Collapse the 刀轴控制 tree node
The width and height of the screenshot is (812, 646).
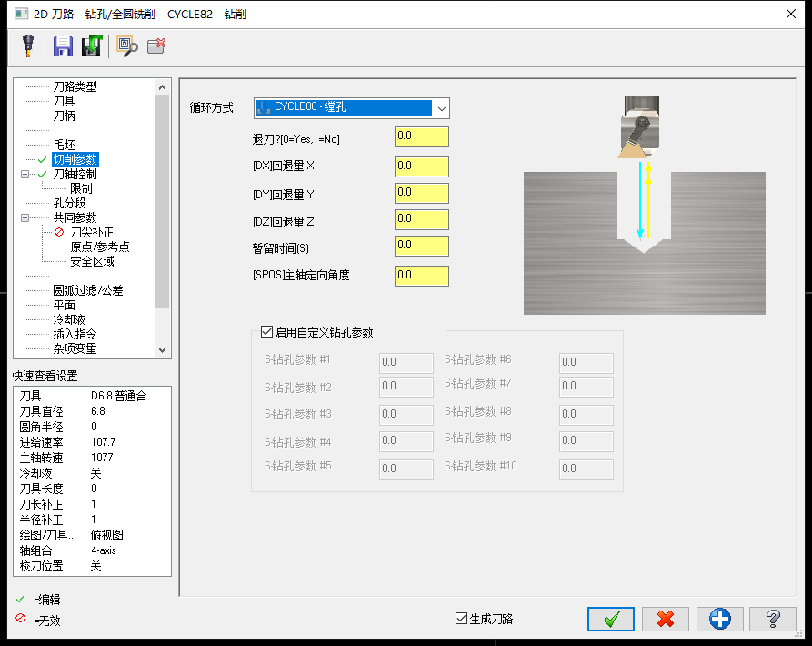click(25, 174)
